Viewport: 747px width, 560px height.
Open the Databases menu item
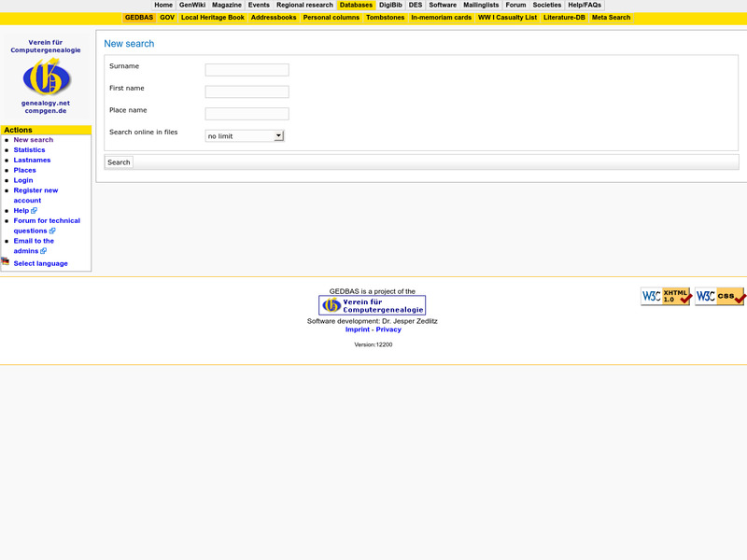click(x=356, y=5)
